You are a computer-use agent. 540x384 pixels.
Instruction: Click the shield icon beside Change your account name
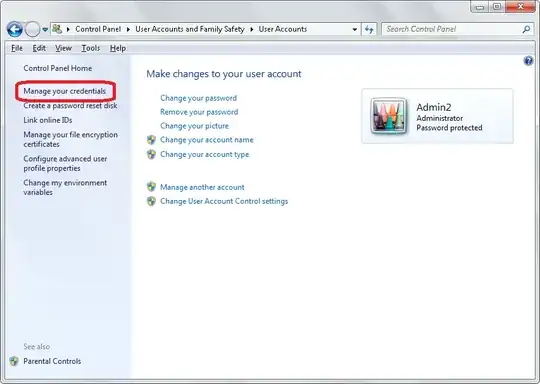click(151, 140)
